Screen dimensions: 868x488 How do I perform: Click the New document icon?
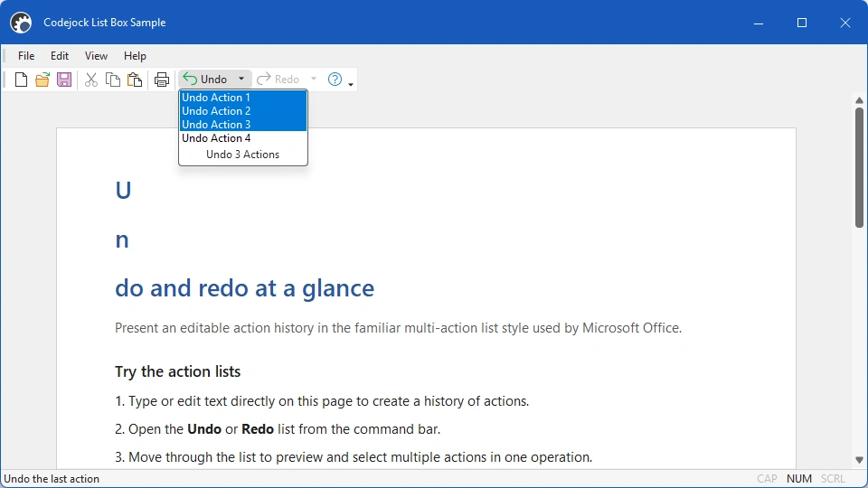click(x=21, y=80)
